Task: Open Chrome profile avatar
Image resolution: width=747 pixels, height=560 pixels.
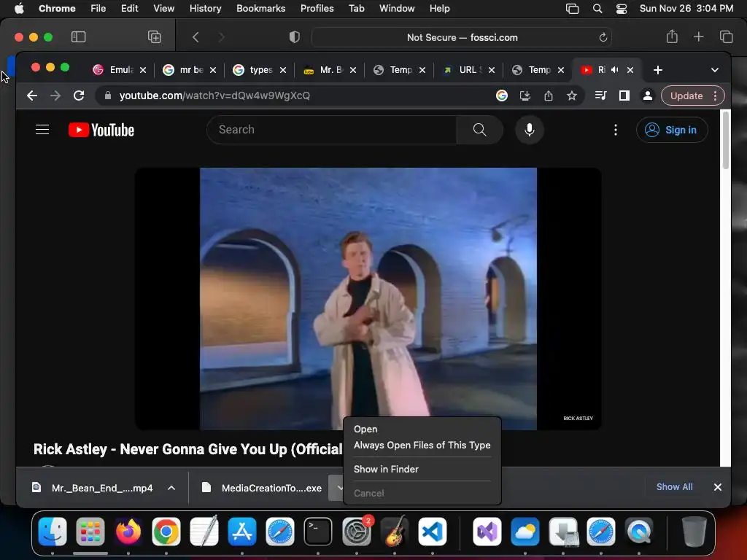Action: point(648,96)
